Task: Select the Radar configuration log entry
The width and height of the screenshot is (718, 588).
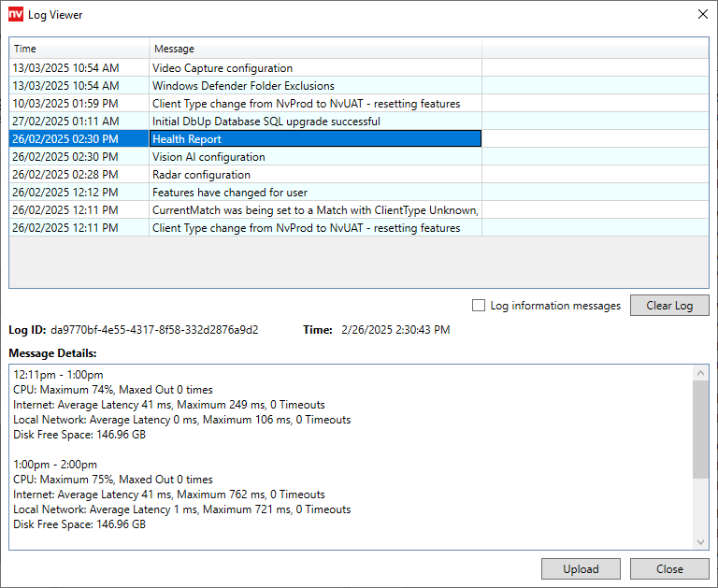Action: [201, 175]
